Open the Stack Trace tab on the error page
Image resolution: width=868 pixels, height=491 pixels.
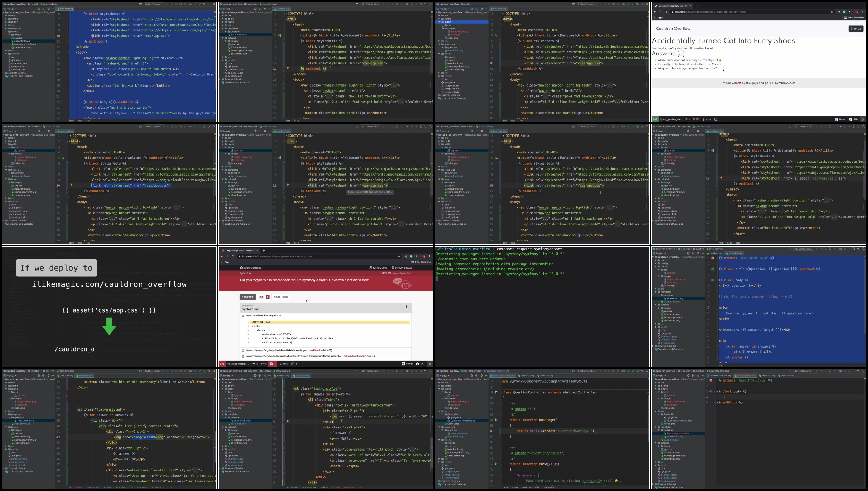click(281, 297)
